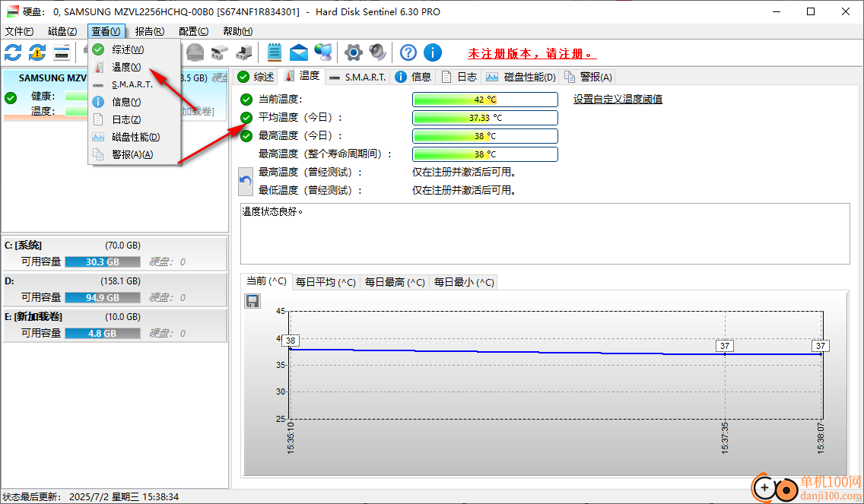Click the blue undo arrow reset button

coord(245,182)
